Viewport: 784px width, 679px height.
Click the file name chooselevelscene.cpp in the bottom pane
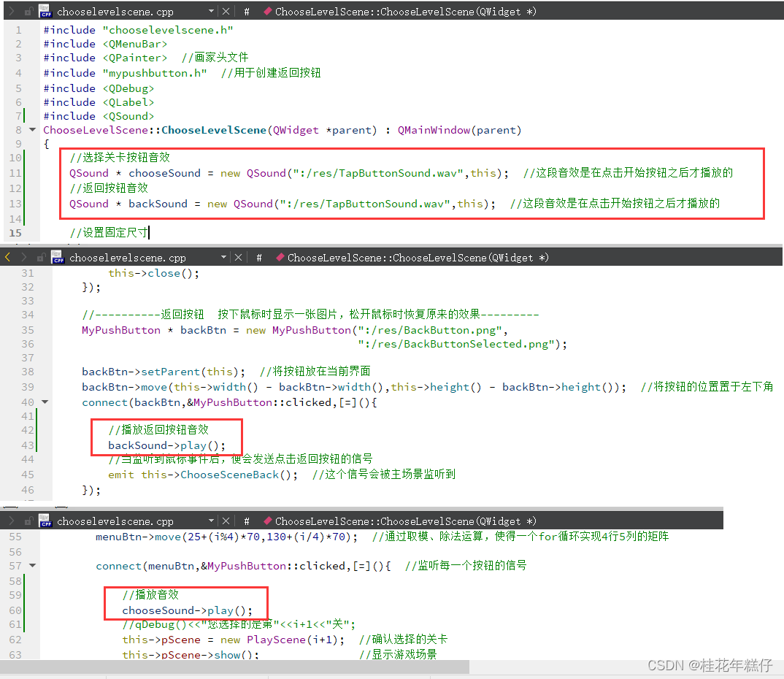(x=115, y=521)
